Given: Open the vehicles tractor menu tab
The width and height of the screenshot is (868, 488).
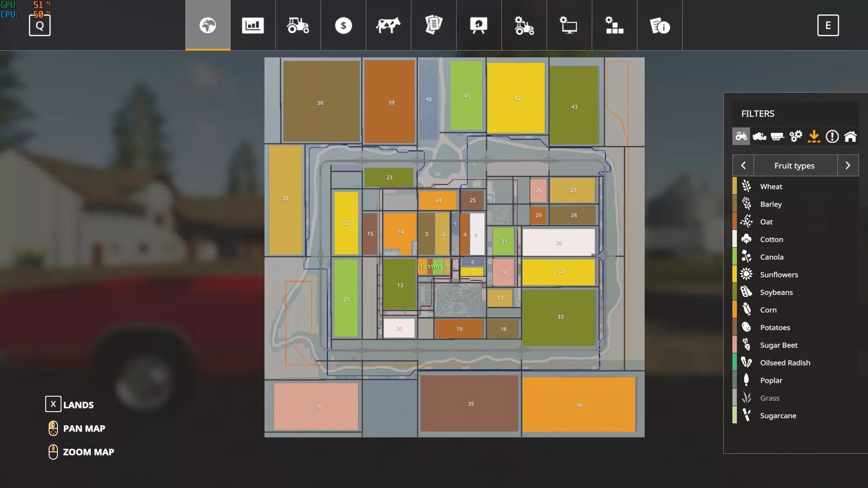Looking at the screenshot, I should (298, 25).
